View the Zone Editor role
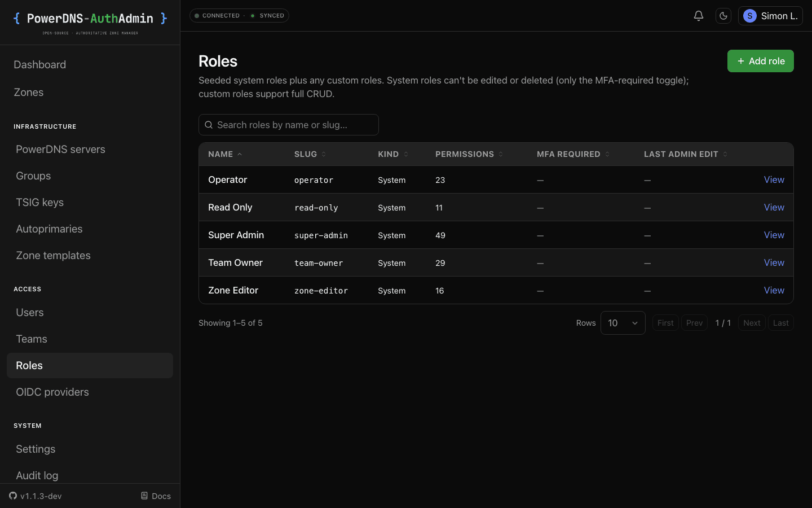Viewport: 812px width, 508px height. click(774, 290)
